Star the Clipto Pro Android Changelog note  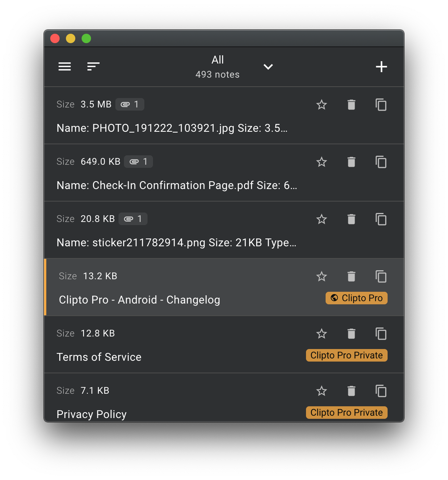322,276
